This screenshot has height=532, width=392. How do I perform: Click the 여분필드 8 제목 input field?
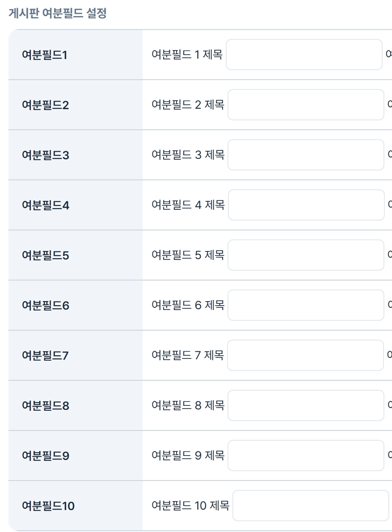pyautogui.click(x=306, y=405)
